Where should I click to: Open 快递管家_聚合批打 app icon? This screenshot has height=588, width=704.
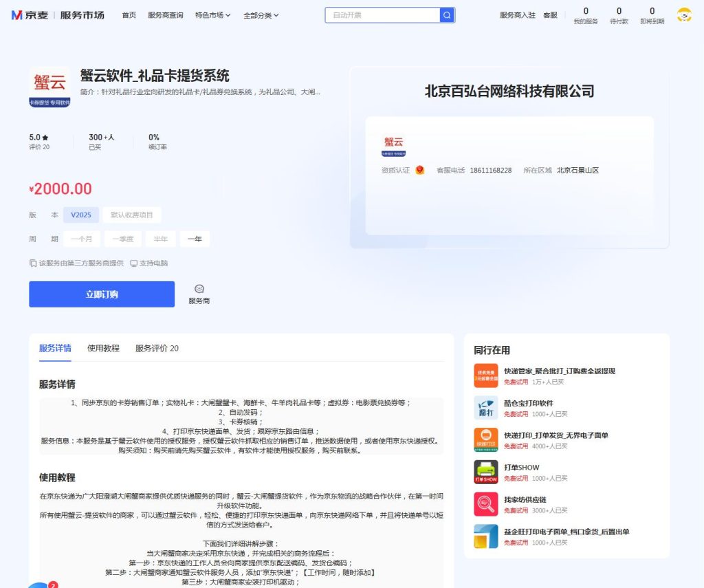pyautogui.click(x=486, y=375)
